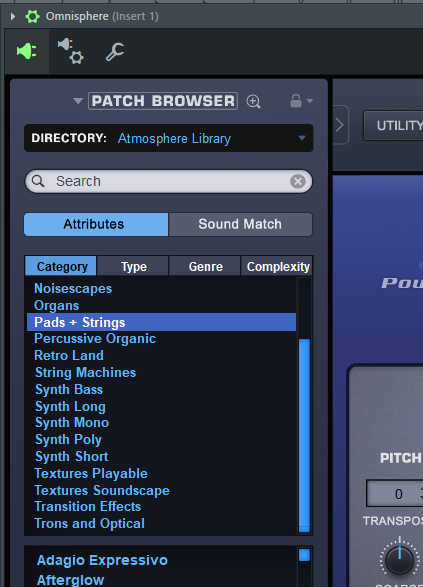The width and height of the screenshot is (423, 587).
Task: Select the Category column header
Action: [x=61, y=267]
